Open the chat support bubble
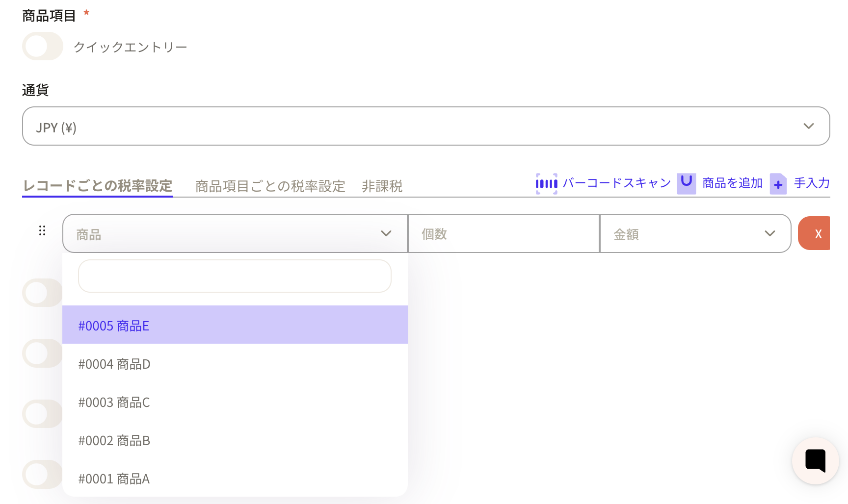Viewport: 848px width, 504px height. 815,460
